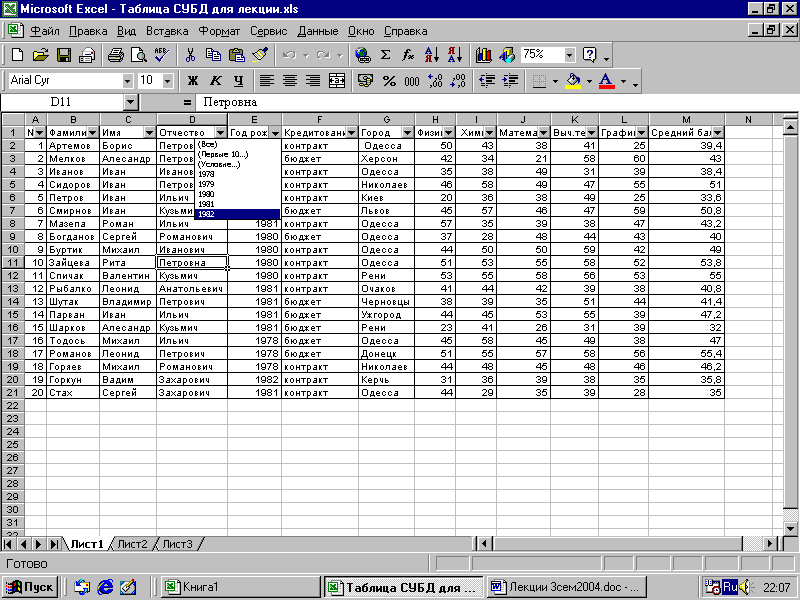Click the Save icon in the toolbar

[x=63, y=55]
